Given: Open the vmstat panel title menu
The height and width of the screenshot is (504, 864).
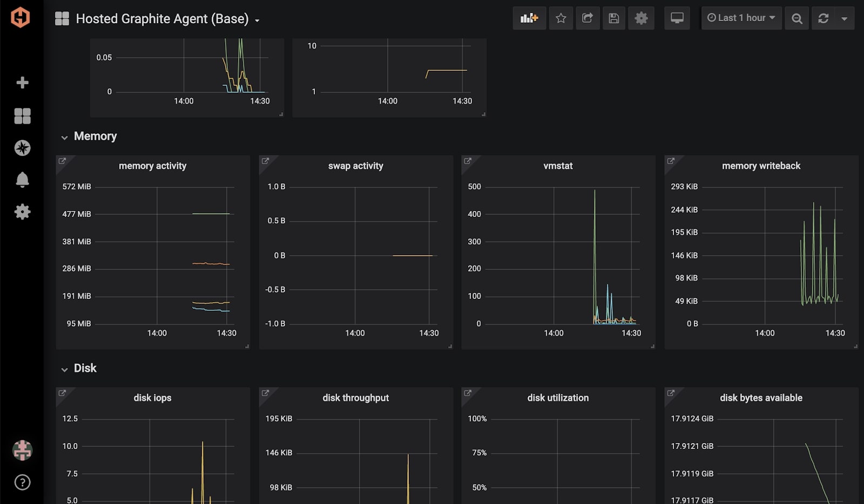Looking at the screenshot, I should (x=558, y=166).
